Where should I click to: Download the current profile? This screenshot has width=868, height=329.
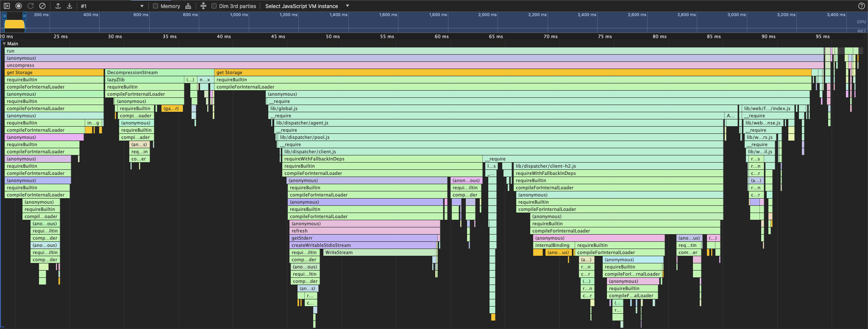[70, 6]
